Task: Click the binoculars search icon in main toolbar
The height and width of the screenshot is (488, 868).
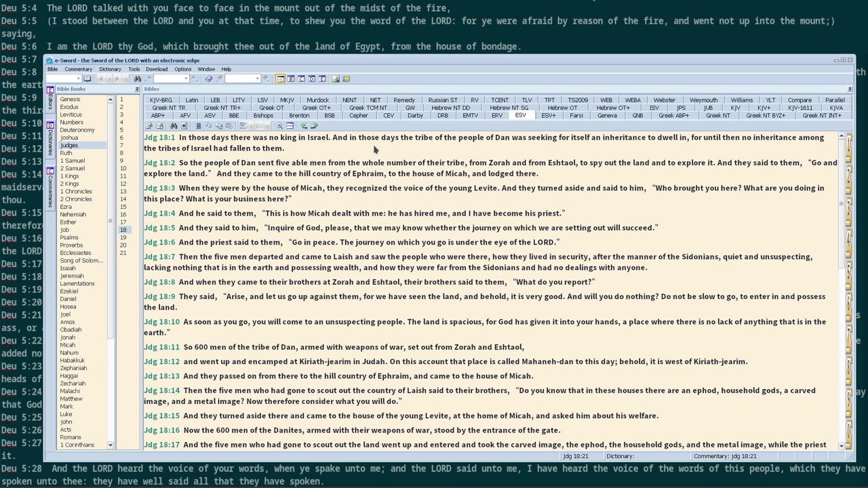Action: pos(137,79)
